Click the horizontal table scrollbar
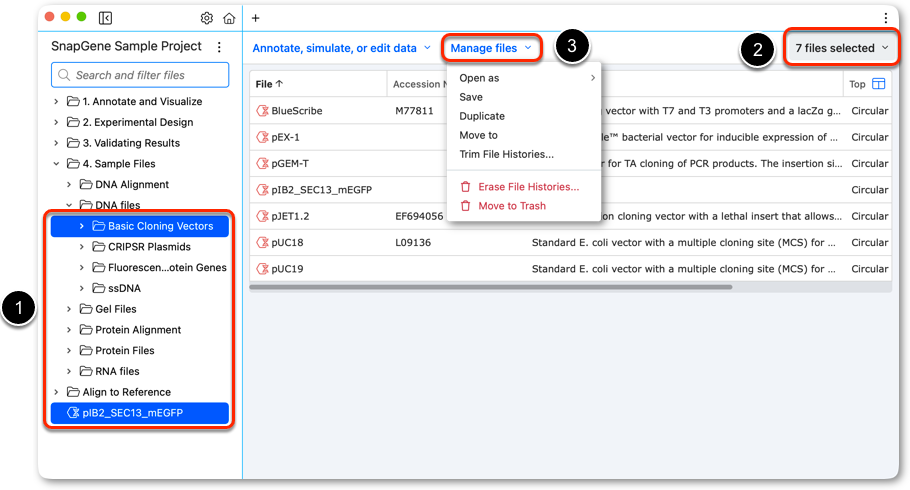910x490 pixels. (491, 287)
